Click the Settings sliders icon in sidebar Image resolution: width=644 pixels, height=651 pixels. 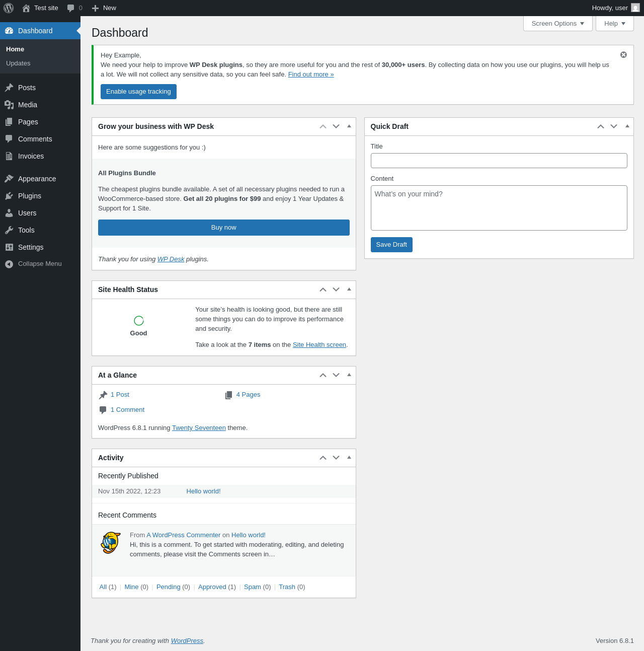[9, 247]
